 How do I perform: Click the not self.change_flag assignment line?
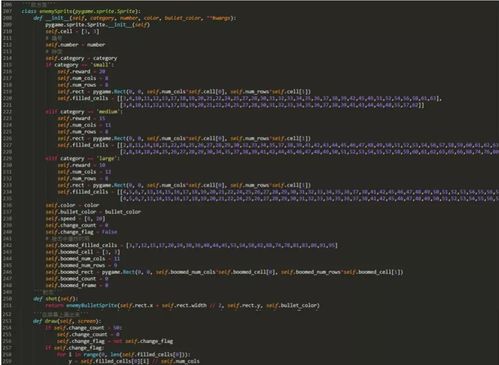[115, 341]
